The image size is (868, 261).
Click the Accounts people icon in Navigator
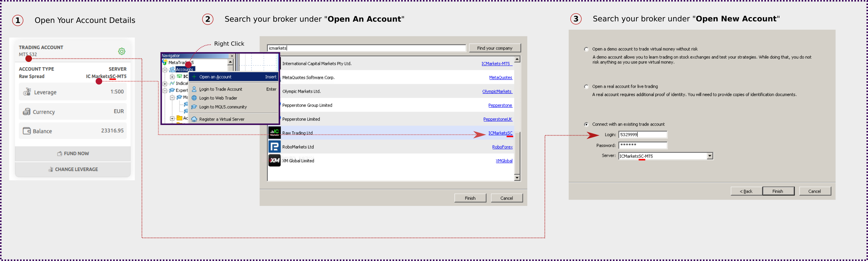tap(172, 70)
